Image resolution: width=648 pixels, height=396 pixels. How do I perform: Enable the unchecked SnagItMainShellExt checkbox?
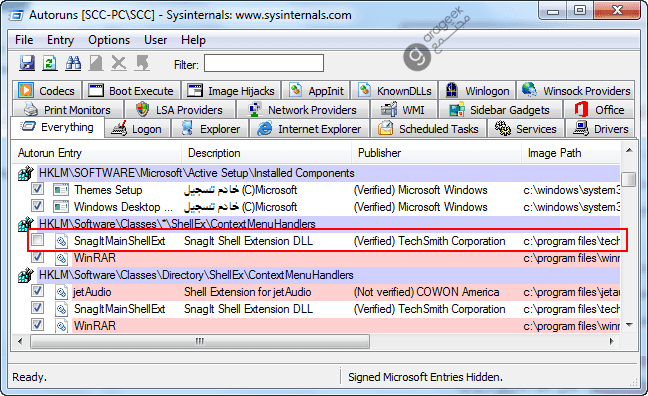pyautogui.click(x=37, y=240)
